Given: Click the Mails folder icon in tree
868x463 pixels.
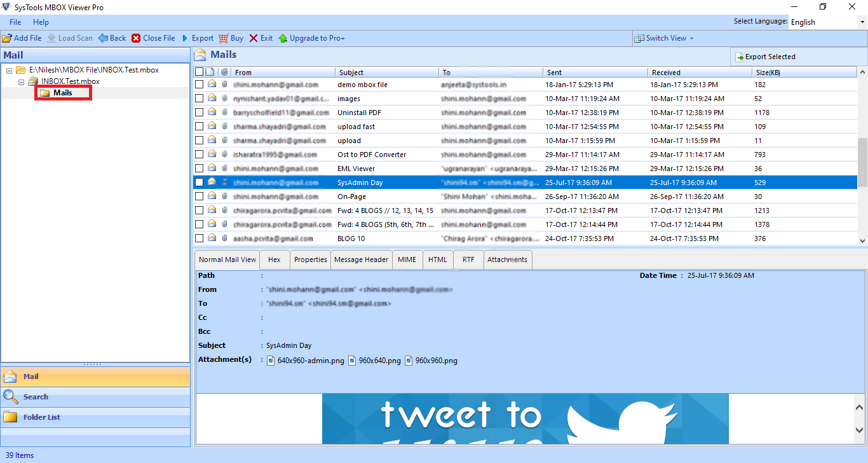Looking at the screenshot, I should coord(44,93).
